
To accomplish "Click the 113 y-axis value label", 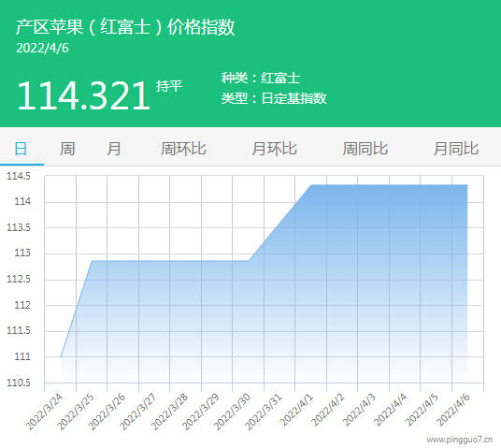I will 22,253.
